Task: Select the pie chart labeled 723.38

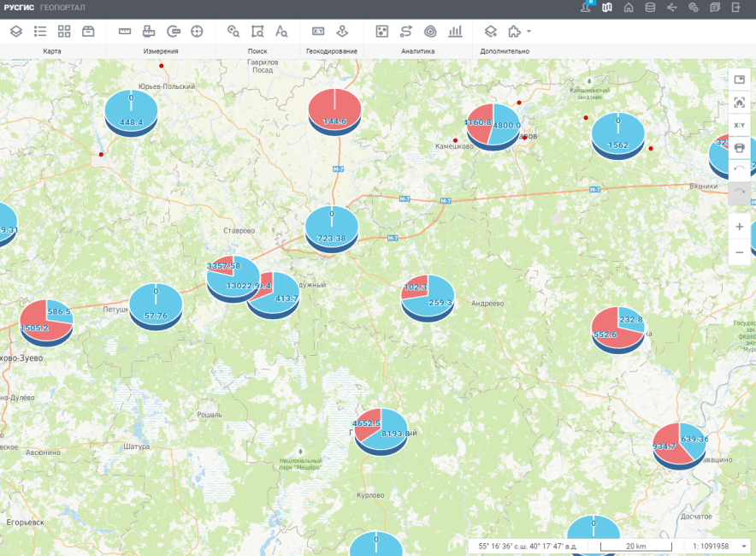Action: (332, 229)
